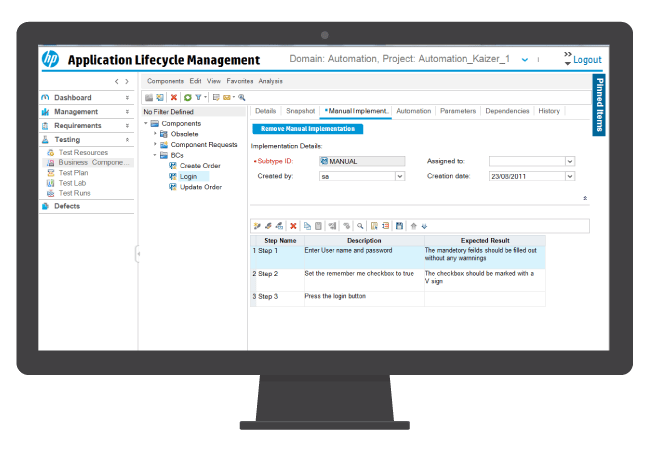Switch to the Automation tab

click(x=413, y=111)
